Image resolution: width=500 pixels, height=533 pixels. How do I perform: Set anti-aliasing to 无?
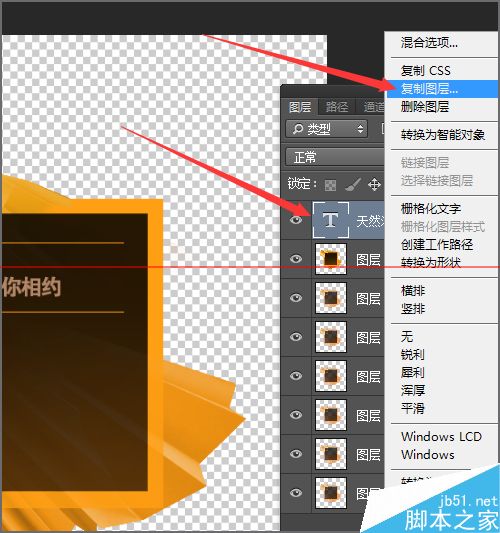tap(407, 337)
